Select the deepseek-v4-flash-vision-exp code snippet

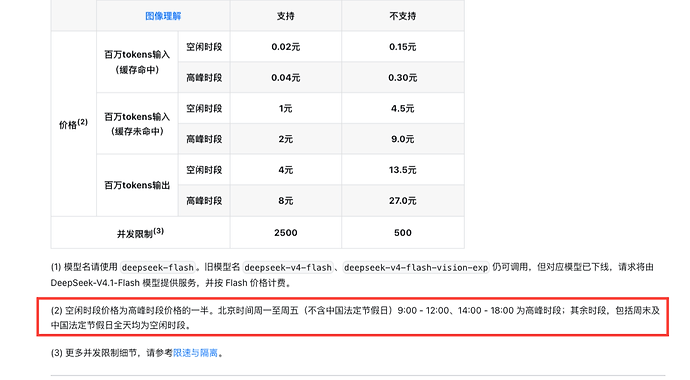416,267
